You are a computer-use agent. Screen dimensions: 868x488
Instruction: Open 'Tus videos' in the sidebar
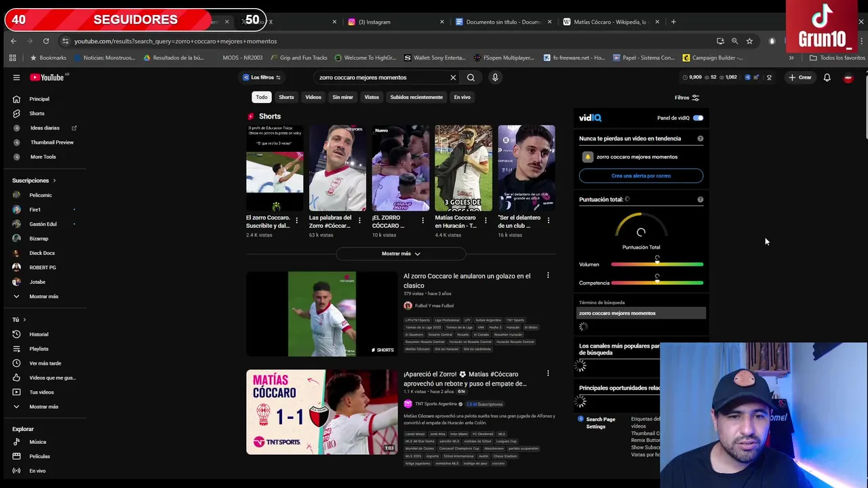coord(41,392)
